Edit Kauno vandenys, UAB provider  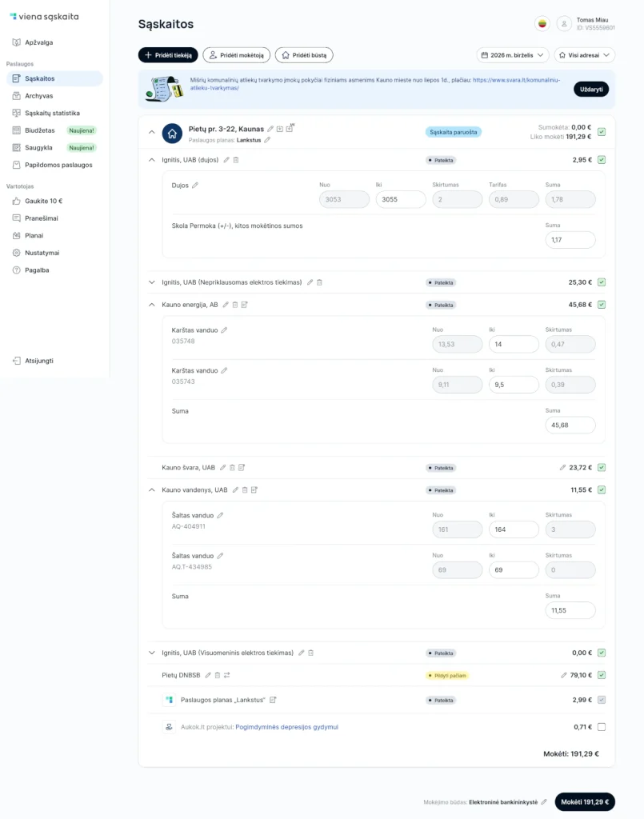tap(235, 490)
